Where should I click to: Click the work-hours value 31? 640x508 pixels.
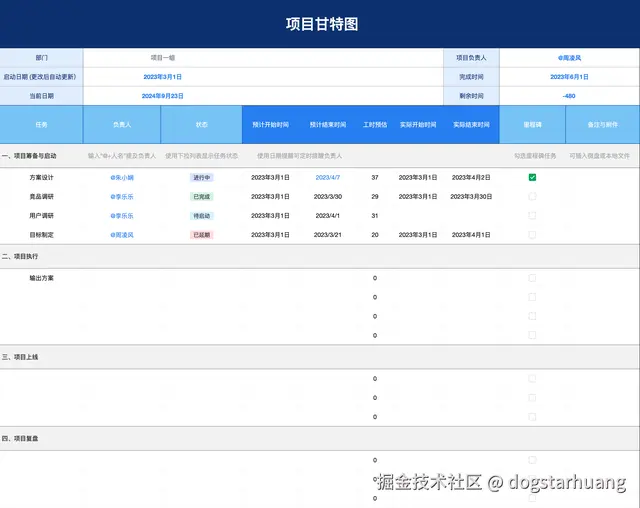coord(375,216)
